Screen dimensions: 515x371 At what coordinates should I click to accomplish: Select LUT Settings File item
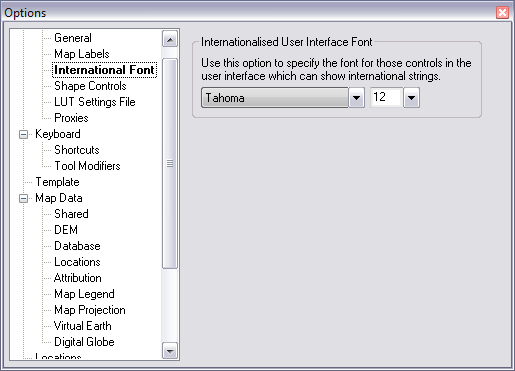[95, 102]
